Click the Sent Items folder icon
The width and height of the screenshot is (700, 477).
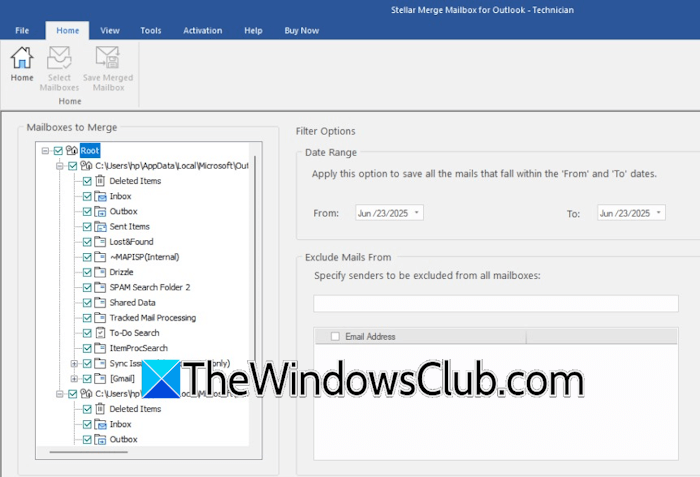click(x=100, y=226)
